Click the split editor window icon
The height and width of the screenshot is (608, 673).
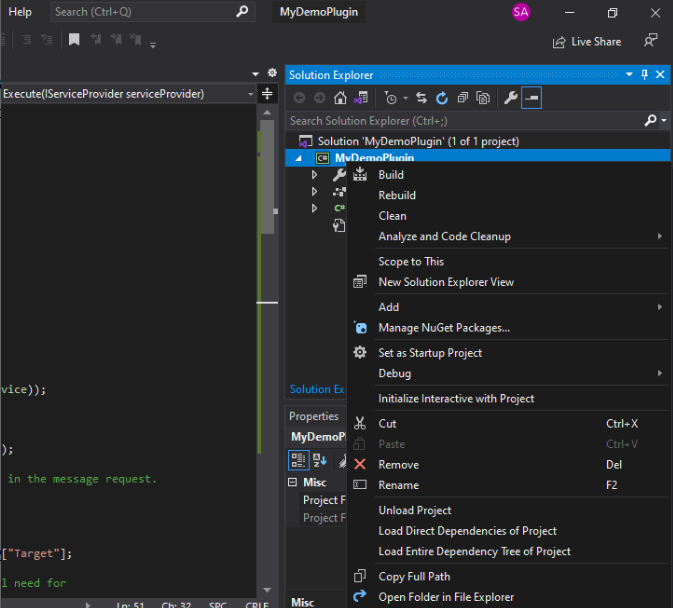click(267, 94)
